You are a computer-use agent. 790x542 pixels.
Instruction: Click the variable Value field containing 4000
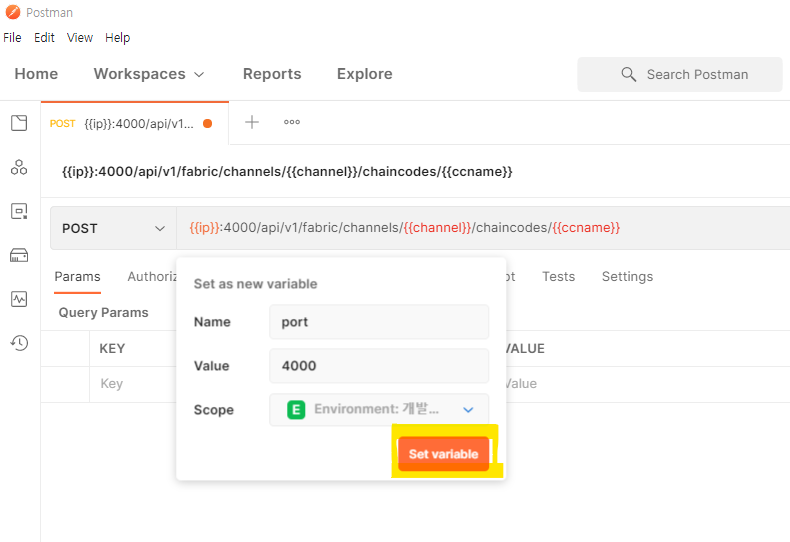(x=379, y=366)
